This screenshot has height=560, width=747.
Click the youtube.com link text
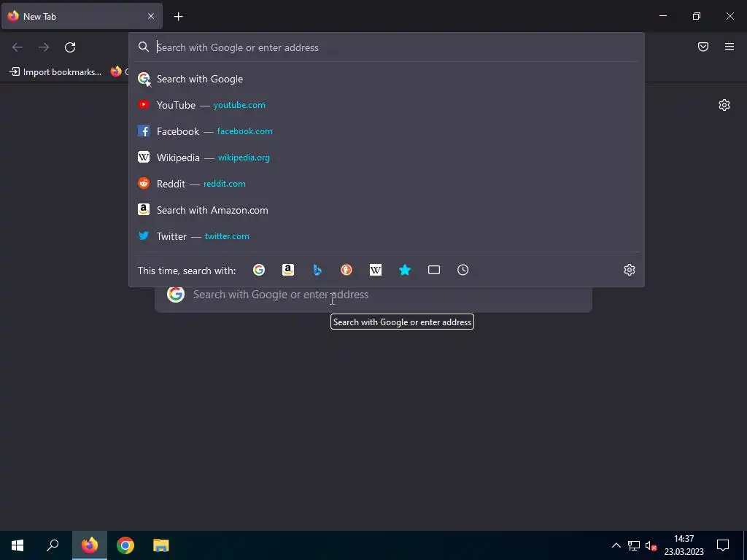239,105
